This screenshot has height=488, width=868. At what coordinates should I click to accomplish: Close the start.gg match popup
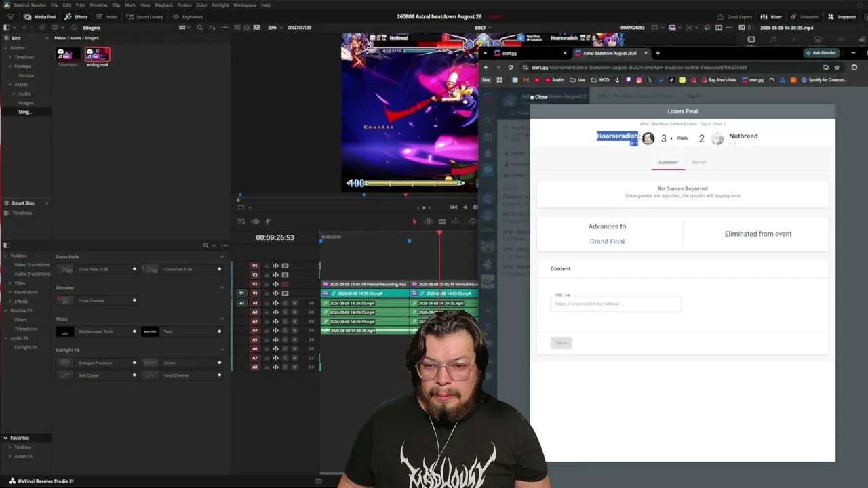pyautogui.click(x=538, y=97)
